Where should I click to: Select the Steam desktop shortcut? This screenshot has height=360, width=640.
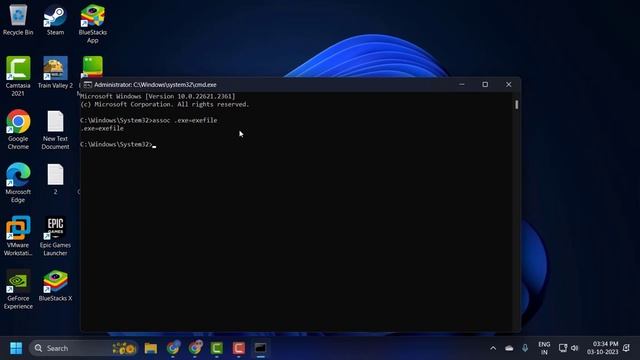55,20
